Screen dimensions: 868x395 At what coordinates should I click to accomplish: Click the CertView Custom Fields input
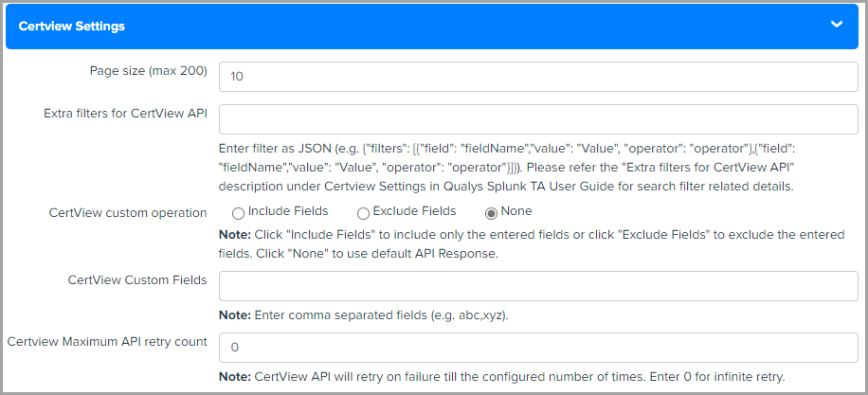(538, 286)
